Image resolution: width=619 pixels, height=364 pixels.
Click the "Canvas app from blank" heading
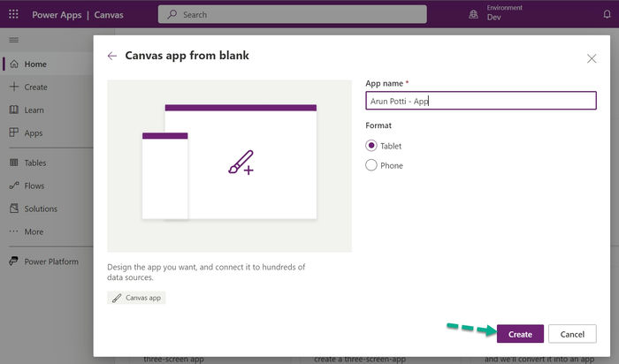coord(187,56)
